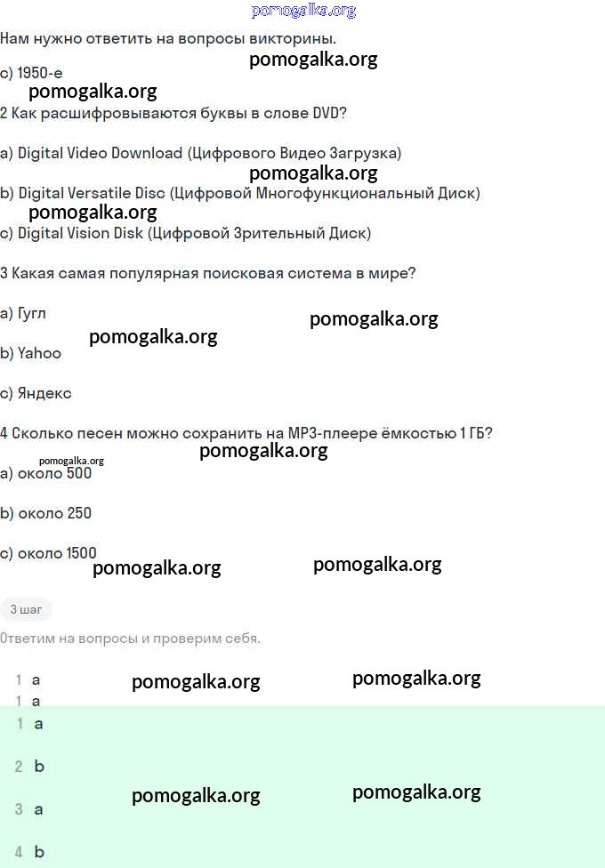Select option 'b) Digital Versatile Disc'
Screen dimensions: 605x868
coord(240,193)
